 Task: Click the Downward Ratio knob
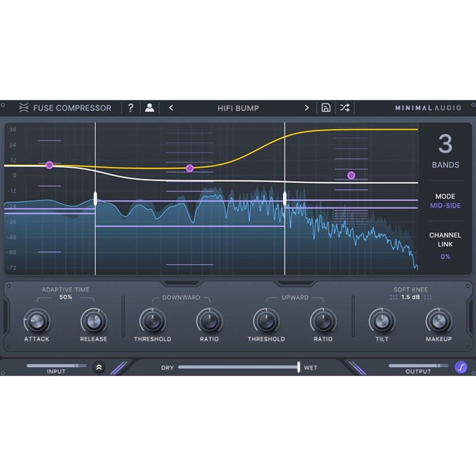(209, 321)
